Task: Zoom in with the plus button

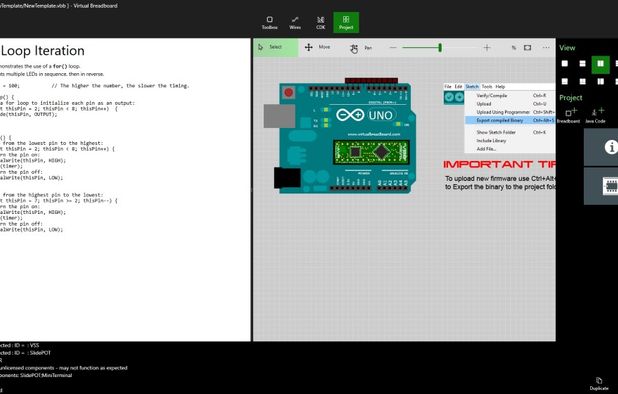Action: coord(487,48)
